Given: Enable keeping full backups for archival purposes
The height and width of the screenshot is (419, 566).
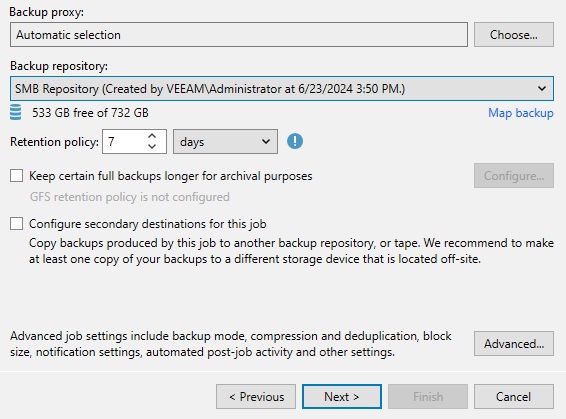Looking at the screenshot, I should [x=17, y=176].
